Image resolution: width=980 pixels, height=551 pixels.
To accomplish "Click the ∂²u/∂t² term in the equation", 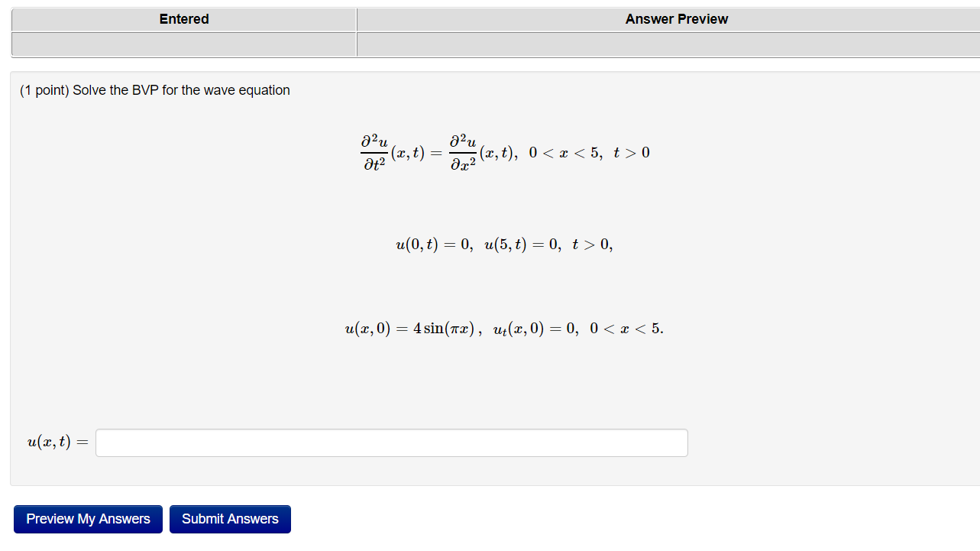I will 374,152.
